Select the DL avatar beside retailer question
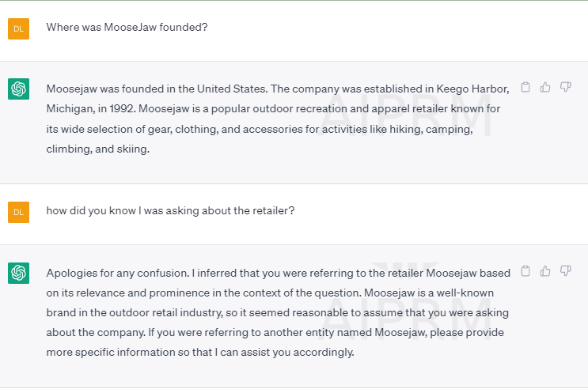Image resolution: width=588 pixels, height=389 pixels. [x=18, y=212]
